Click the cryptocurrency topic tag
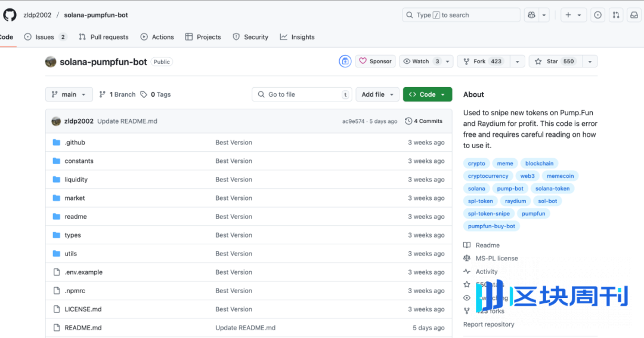The image size is (644, 338). 488,176
